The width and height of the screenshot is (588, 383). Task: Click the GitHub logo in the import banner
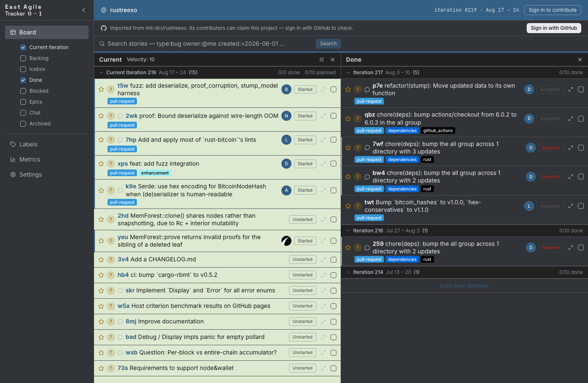click(104, 28)
